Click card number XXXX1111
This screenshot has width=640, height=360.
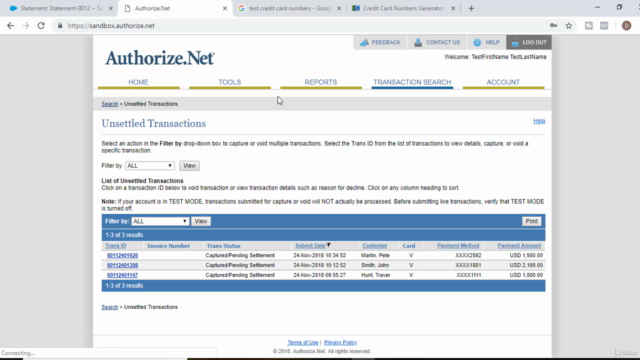469,275
